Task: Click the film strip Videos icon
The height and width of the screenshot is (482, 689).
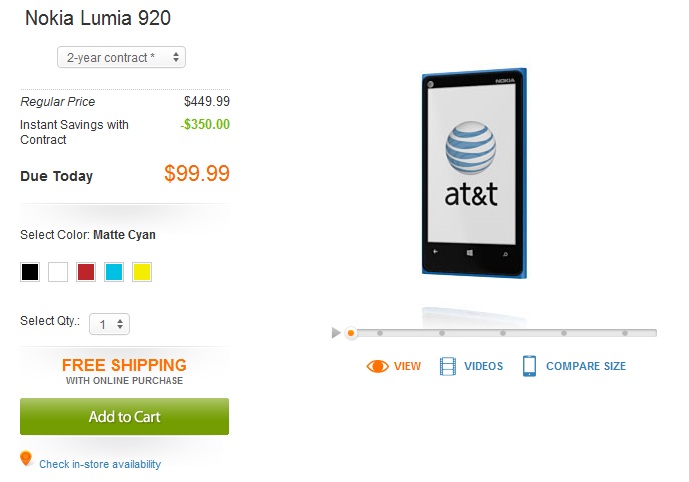Action: (x=447, y=366)
